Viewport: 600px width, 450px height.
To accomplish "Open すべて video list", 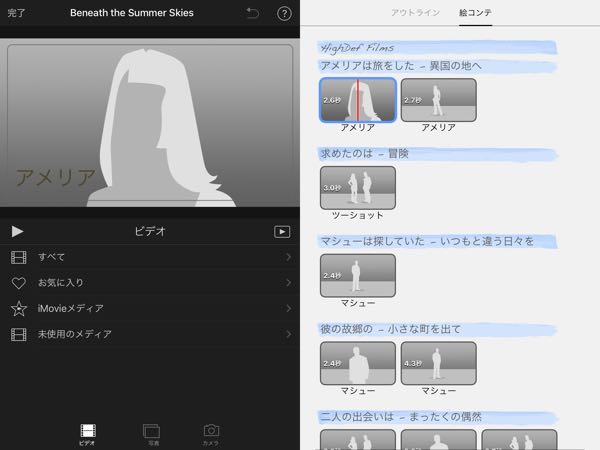I will (x=150, y=257).
